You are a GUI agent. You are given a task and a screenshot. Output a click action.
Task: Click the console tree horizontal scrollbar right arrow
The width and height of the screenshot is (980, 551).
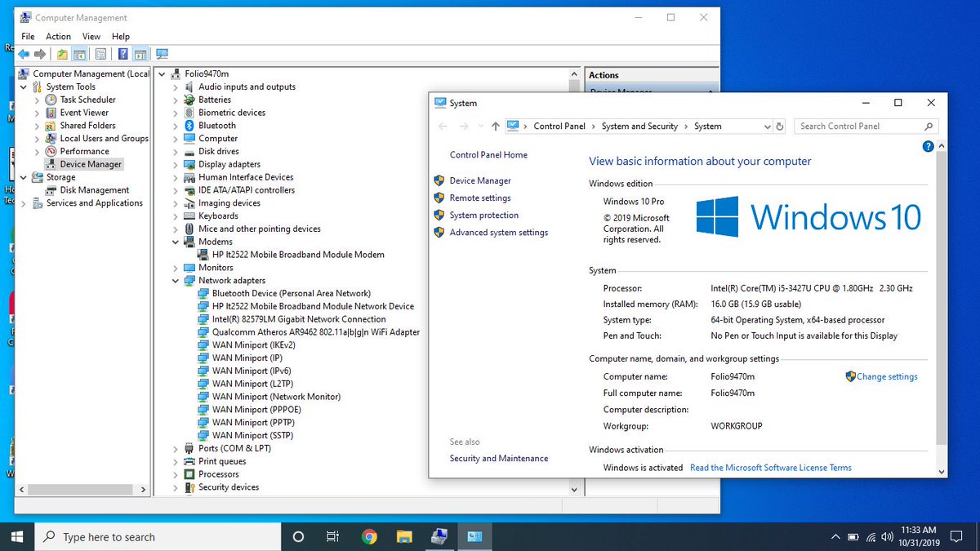(x=145, y=490)
